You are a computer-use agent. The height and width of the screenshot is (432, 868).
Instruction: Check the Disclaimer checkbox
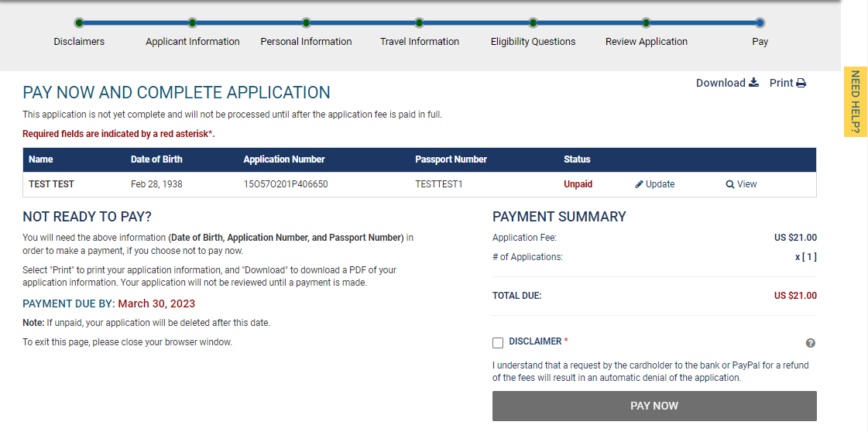pyautogui.click(x=498, y=343)
